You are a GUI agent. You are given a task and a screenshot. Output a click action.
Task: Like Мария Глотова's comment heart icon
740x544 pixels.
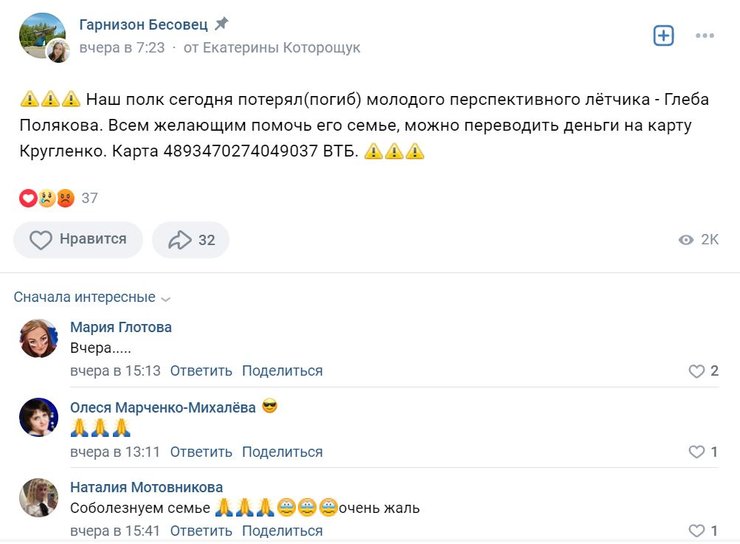click(697, 371)
